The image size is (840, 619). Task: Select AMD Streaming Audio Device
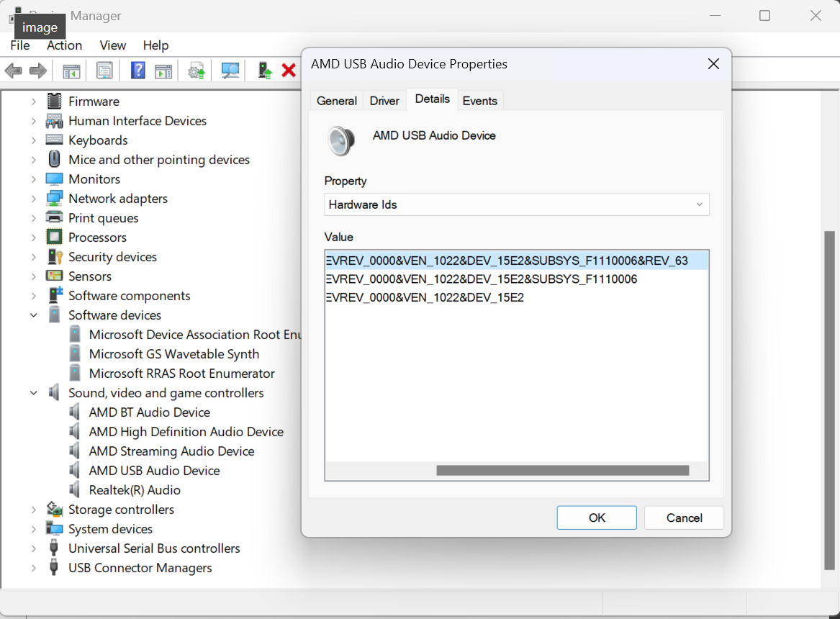[x=171, y=451]
